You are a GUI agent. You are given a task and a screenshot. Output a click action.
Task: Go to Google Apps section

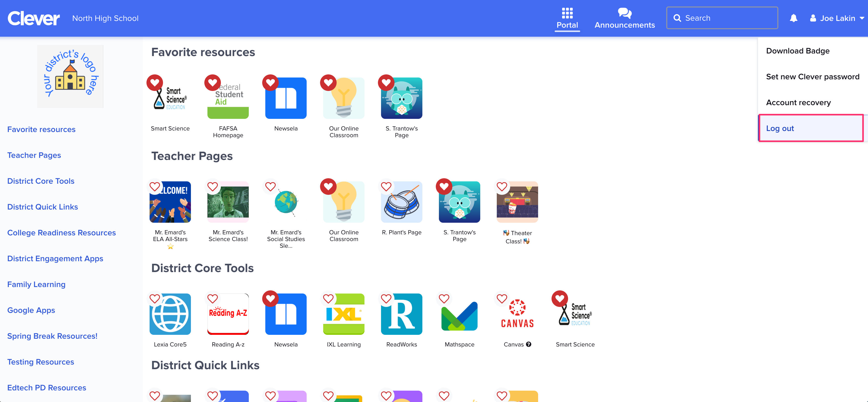click(x=31, y=310)
